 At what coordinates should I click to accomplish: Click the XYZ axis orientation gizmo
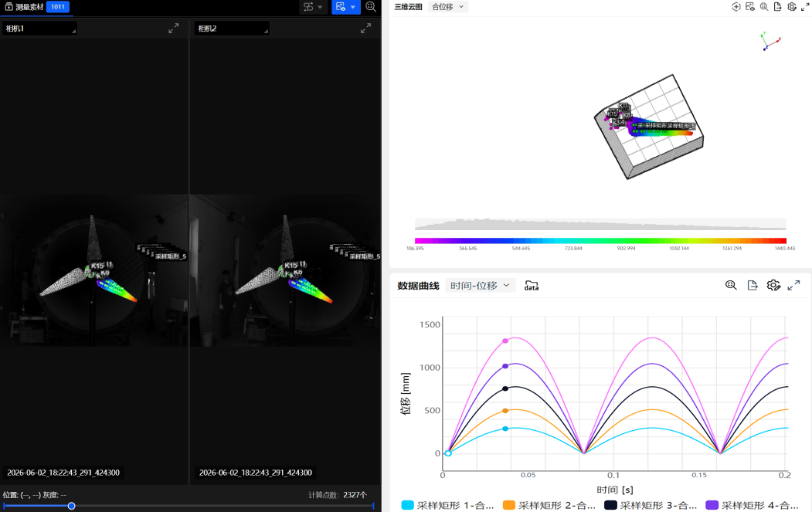pyautogui.click(x=770, y=41)
